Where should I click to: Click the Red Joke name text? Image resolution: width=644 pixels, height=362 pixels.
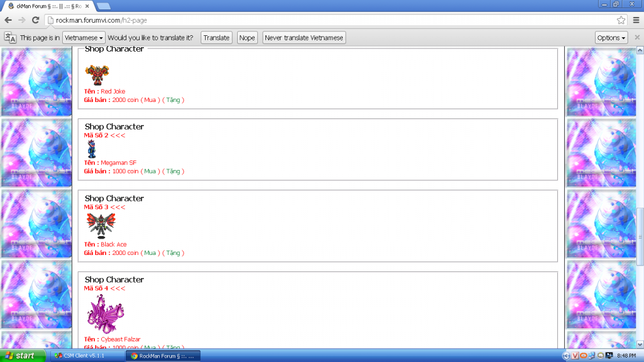(x=113, y=91)
